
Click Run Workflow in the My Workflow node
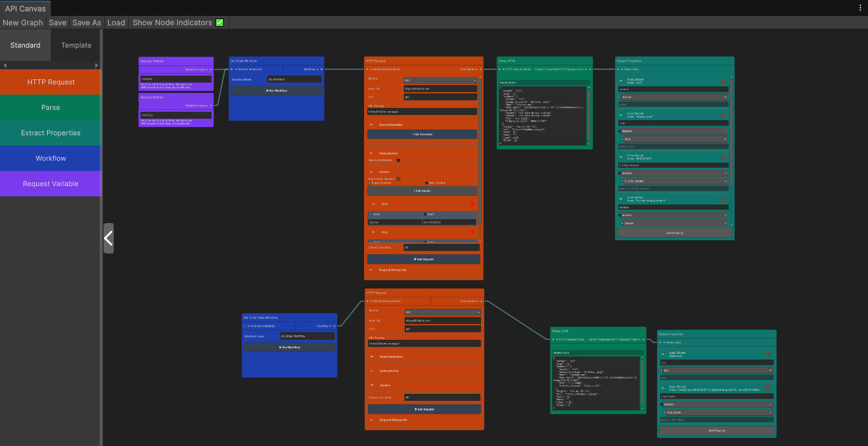(x=276, y=91)
